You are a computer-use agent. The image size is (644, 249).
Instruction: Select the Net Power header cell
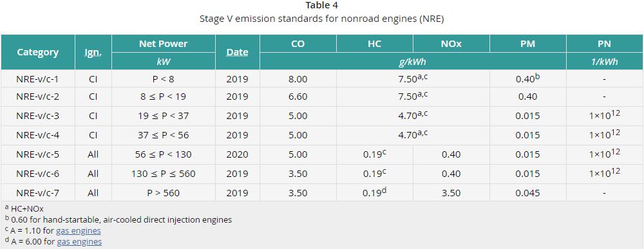tap(164, 44)
